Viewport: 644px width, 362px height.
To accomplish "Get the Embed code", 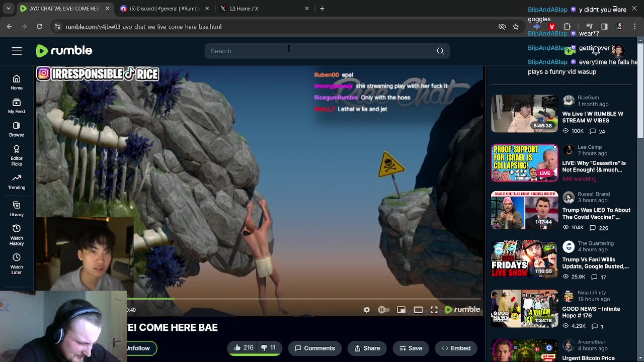I will tap(456, 348).
